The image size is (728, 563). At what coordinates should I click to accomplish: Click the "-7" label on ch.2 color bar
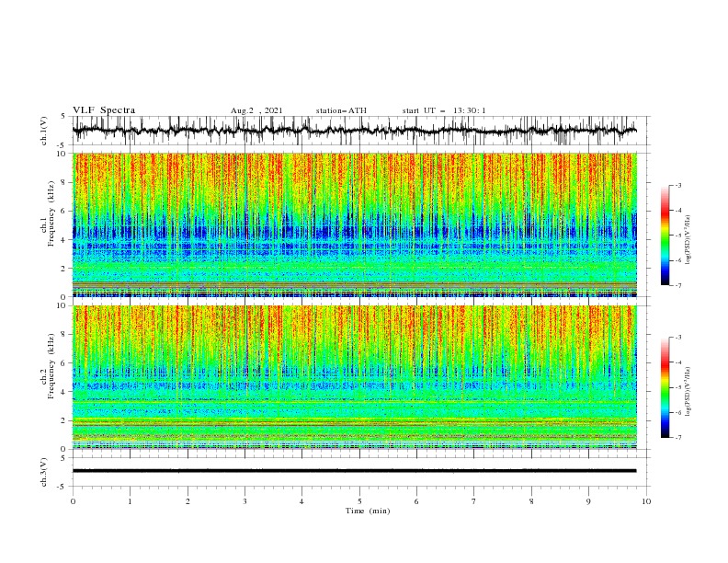[x=678, y=438]
